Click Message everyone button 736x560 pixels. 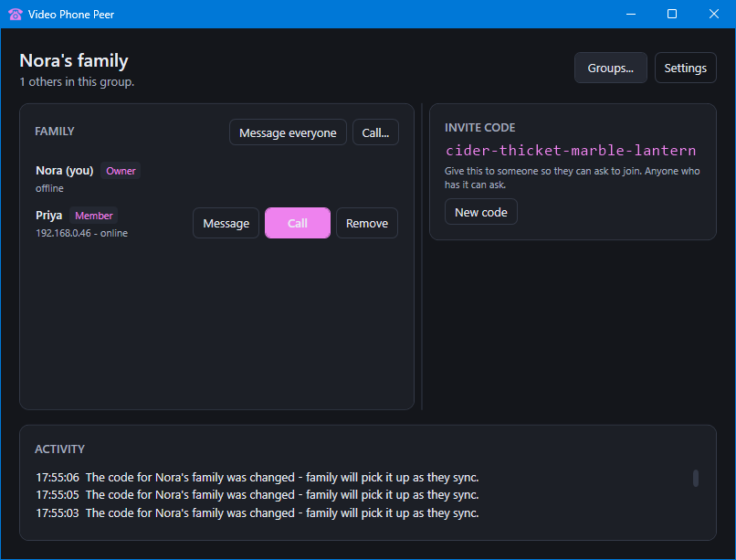(x=288, y=132)
